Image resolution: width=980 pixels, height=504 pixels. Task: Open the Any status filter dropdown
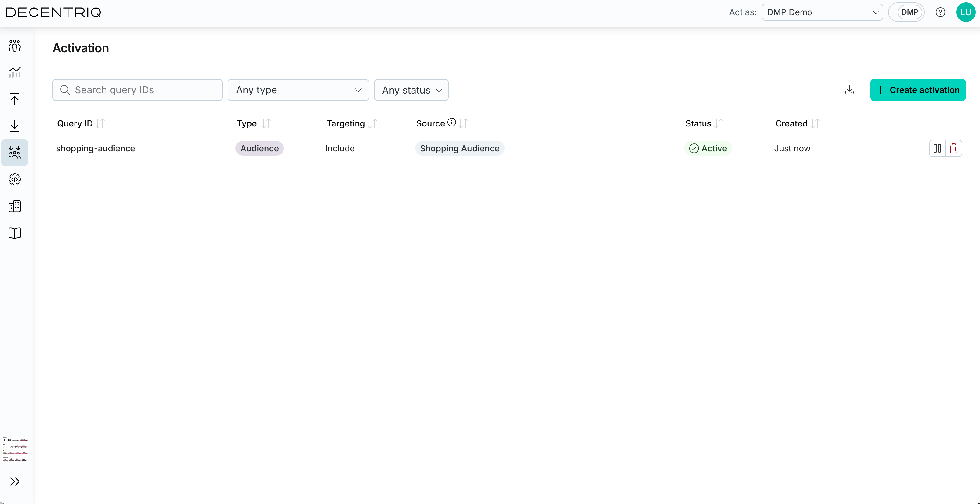[411, 90]
